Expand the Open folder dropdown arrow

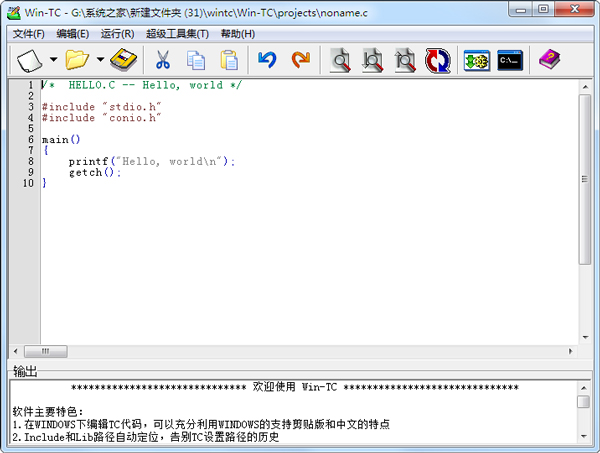[x=100, y=60]
